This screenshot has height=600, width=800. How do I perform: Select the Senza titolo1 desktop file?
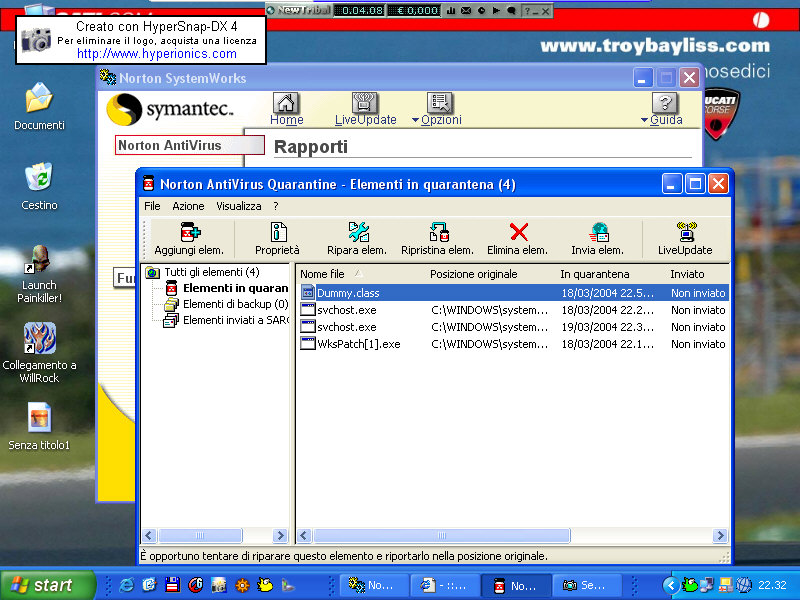[39, 427]
